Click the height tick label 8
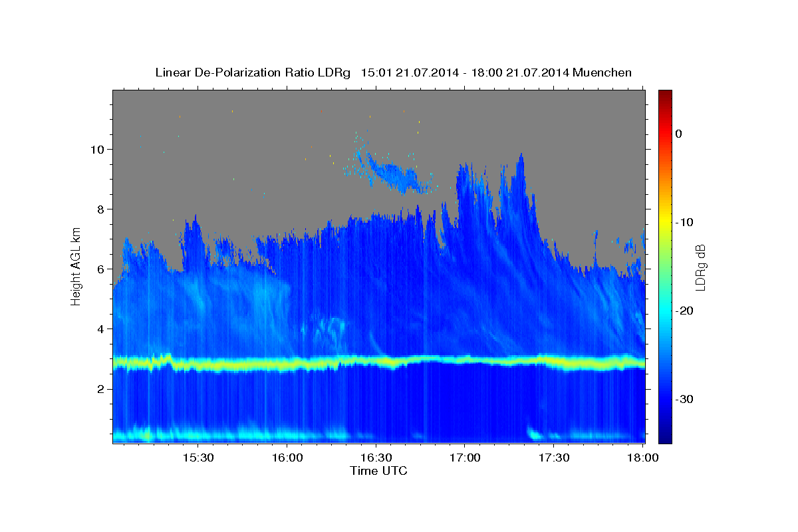The height and width of the screenshot is (532, 798). [100, 209]
